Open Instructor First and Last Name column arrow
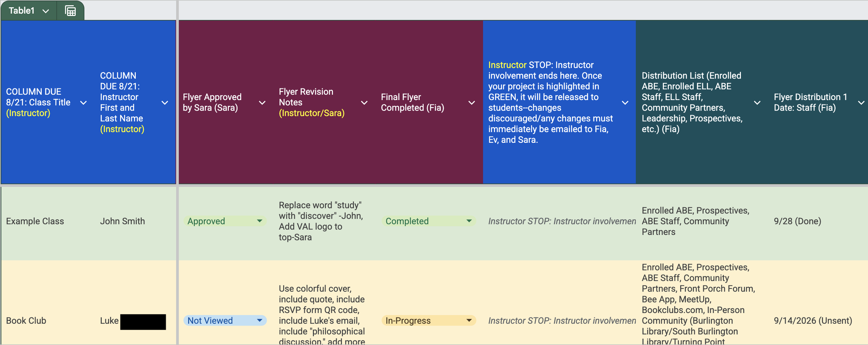Image resolution: width=868 pixels, height=345 pixels. [x=165, y=103]
